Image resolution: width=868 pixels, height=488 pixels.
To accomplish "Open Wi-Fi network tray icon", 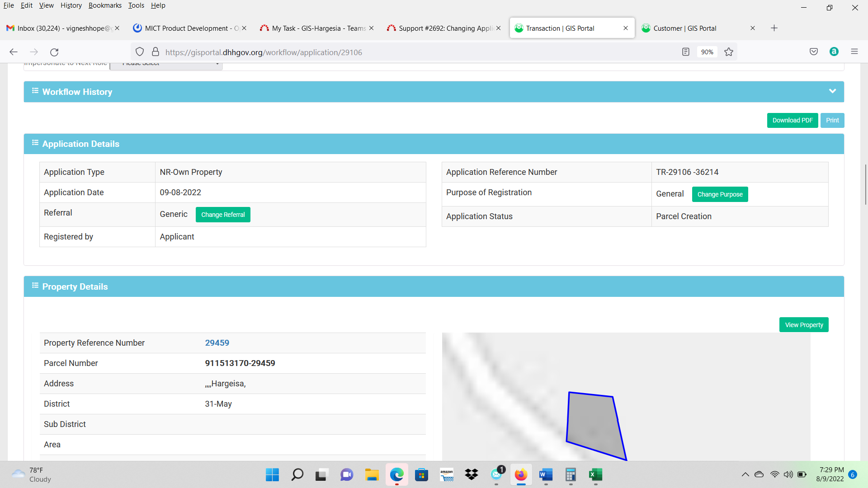I will [x=774, y=474].
